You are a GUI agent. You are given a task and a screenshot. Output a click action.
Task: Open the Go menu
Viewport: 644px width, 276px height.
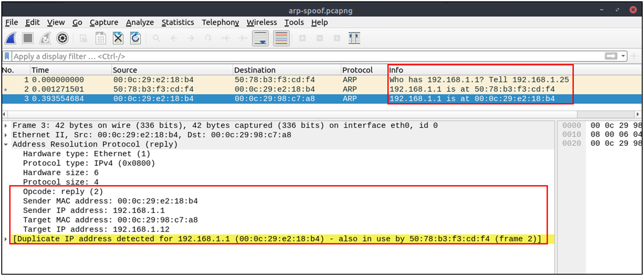click(77, 22)
